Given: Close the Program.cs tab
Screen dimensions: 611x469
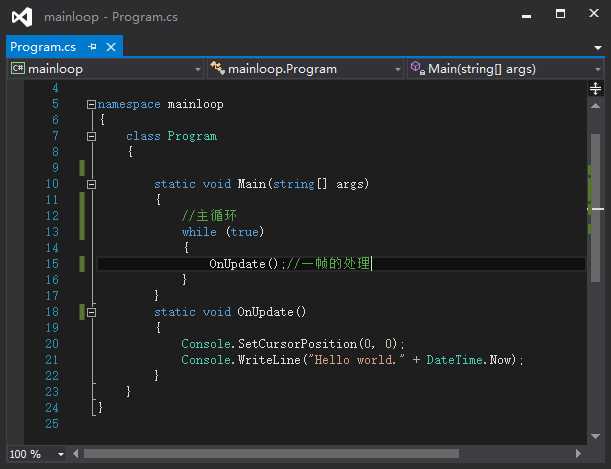Looking at the screenshot, I should (111, 47).
